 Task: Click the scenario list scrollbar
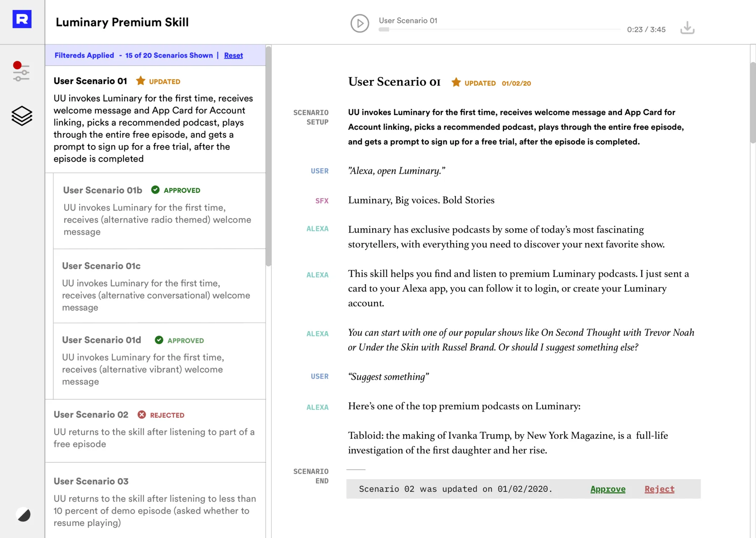[268, 156]
